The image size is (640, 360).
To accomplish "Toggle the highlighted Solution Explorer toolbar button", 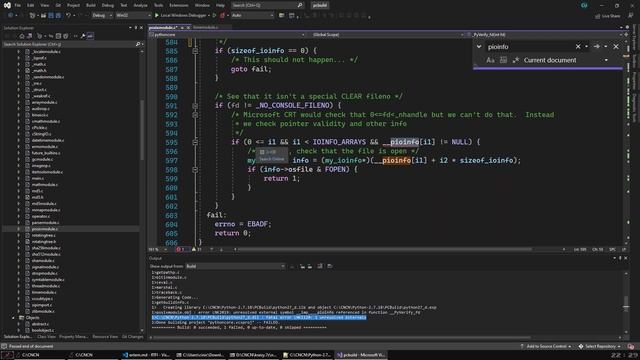I will pos(90,36).
